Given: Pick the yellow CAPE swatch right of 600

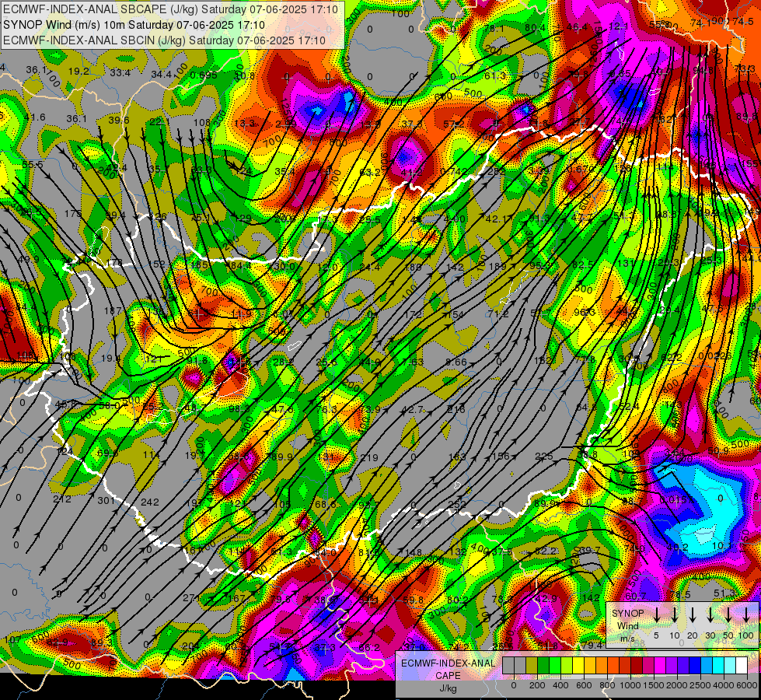Looking at the screenshot, I should pos(590,665).
